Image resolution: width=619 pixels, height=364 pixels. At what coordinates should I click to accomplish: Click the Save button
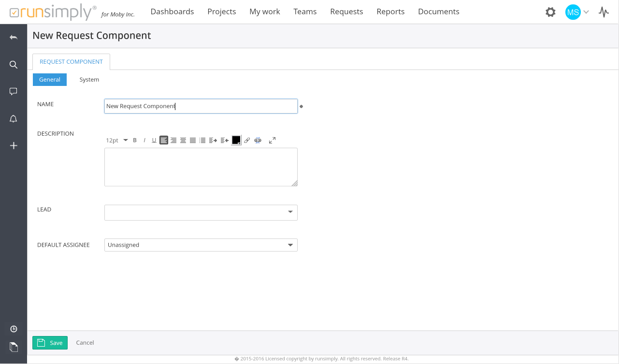click(50, 343)
